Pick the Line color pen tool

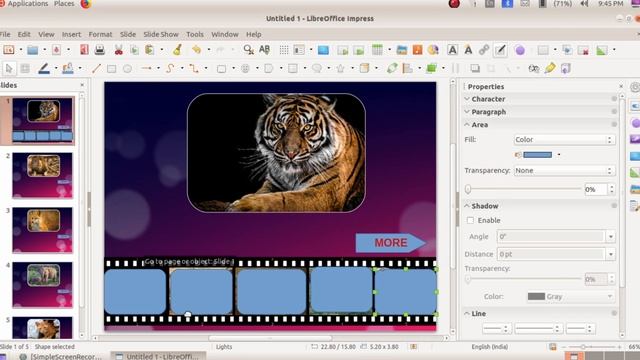(x=44, y=69)
